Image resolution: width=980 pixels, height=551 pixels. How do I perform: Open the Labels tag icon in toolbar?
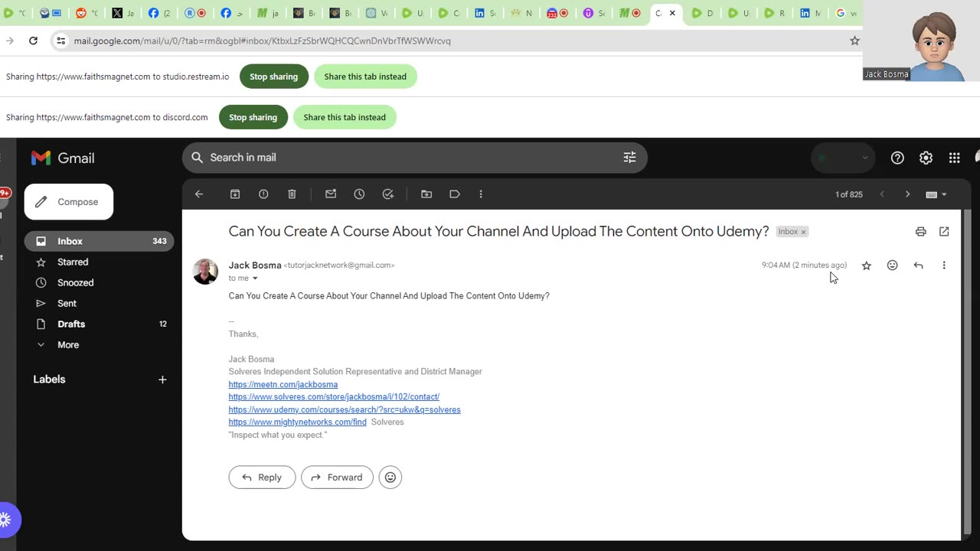click(x=455, y=194)
